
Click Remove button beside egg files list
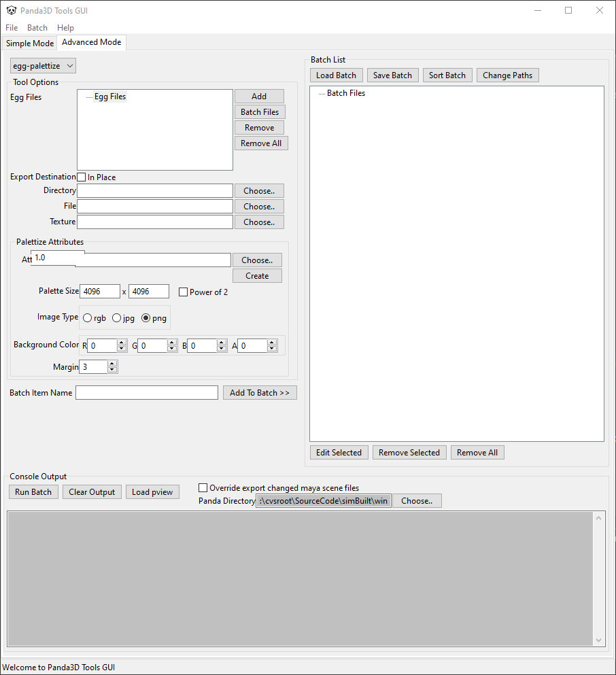(x=259, y=127)
